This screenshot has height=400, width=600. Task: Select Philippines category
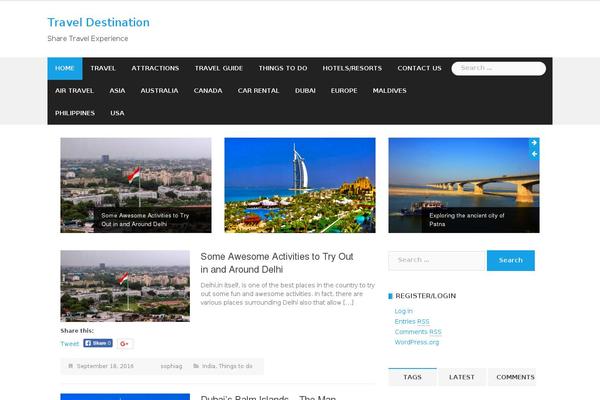(75, 113)
